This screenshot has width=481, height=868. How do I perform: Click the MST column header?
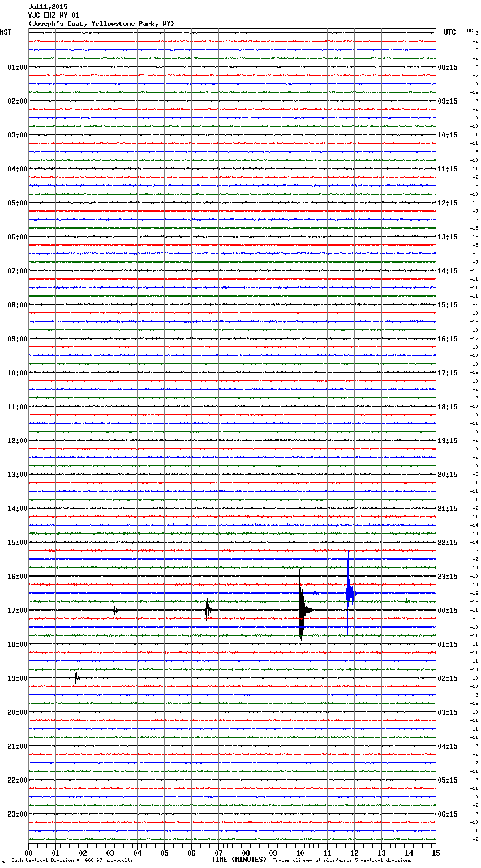tap(6, 32)
